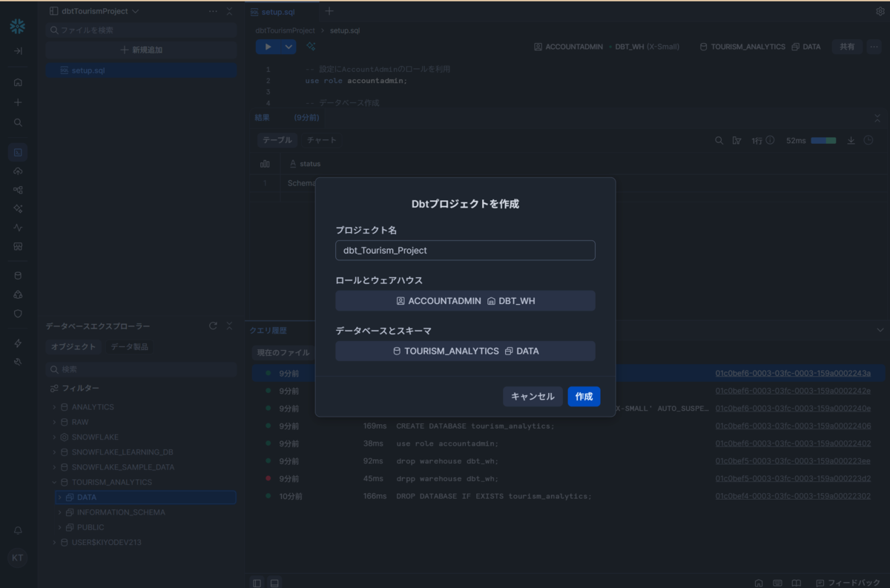Download query results
The height and width of the screenshot is (588, 890).
[x=851, y=140]
